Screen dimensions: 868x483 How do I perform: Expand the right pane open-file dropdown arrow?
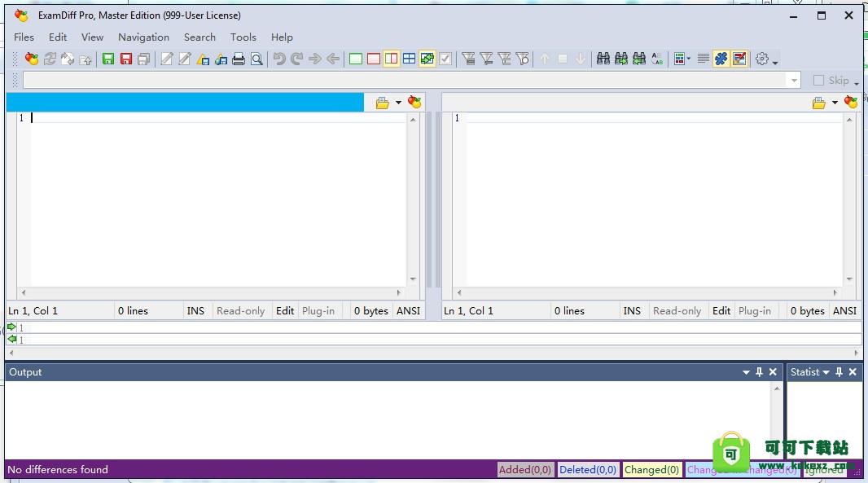click(835, 103)
